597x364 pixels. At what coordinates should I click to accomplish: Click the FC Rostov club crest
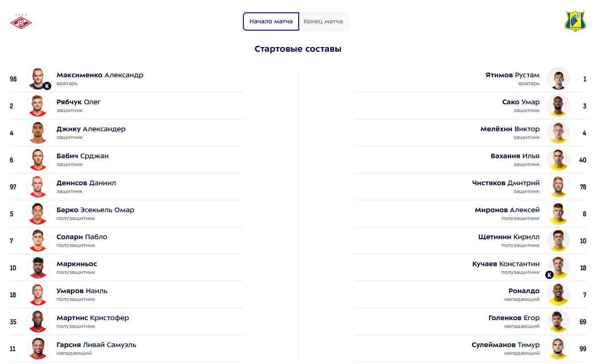[x=575, y=21]
